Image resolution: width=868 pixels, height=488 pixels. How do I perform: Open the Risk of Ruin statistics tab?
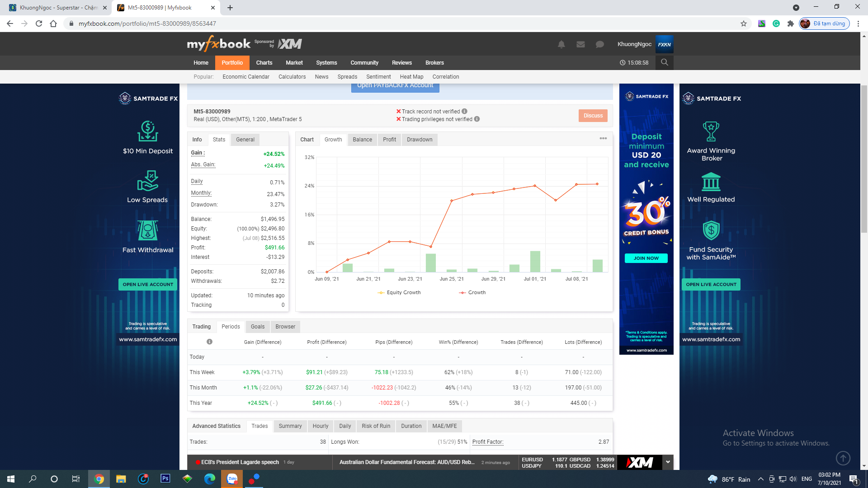376,426
